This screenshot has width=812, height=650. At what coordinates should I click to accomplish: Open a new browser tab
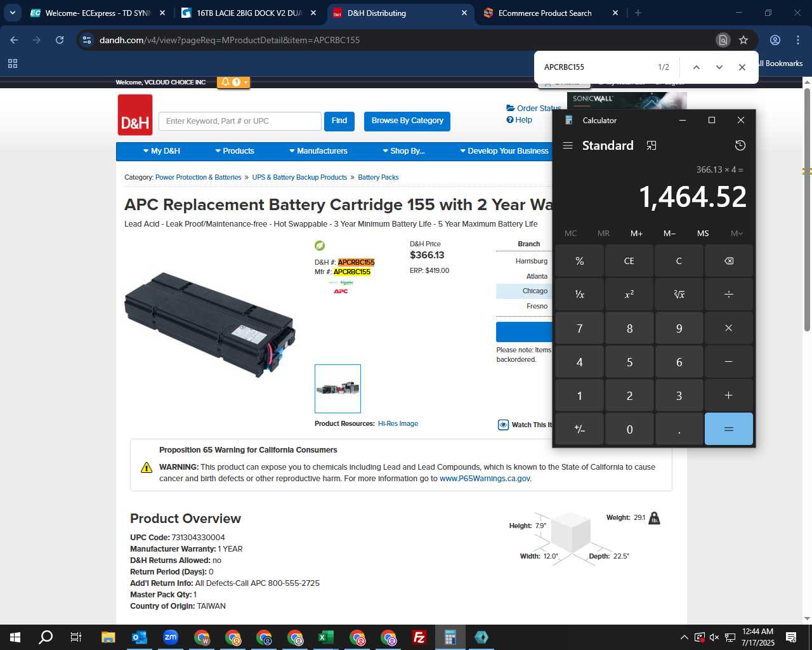638,13
